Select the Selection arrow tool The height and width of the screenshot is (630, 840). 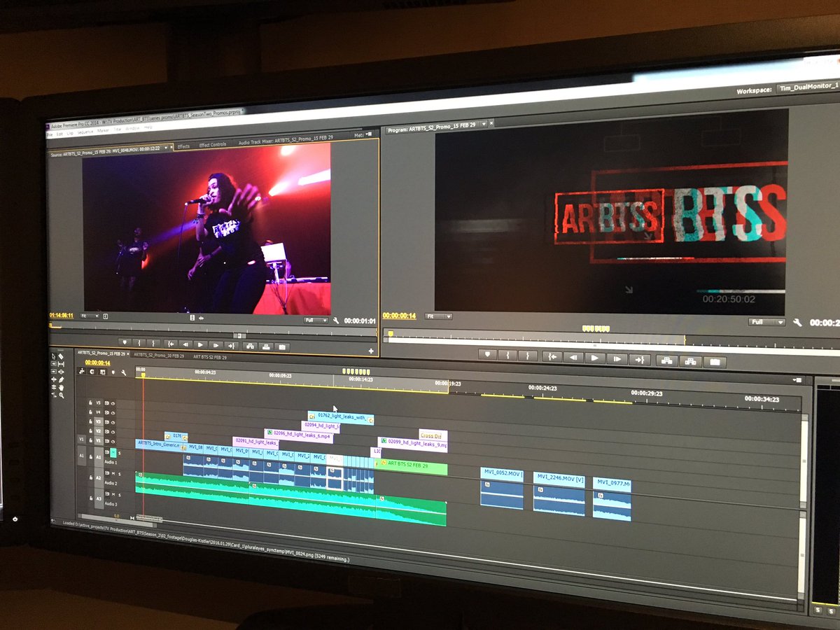(54, 356)
